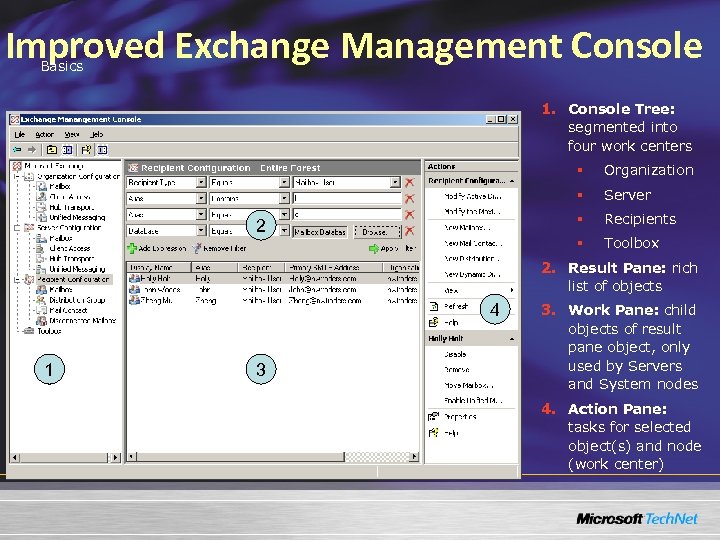Click Holly Holt's user icon in results
Viewport: 720px width, 540px height.
(135, 278)
